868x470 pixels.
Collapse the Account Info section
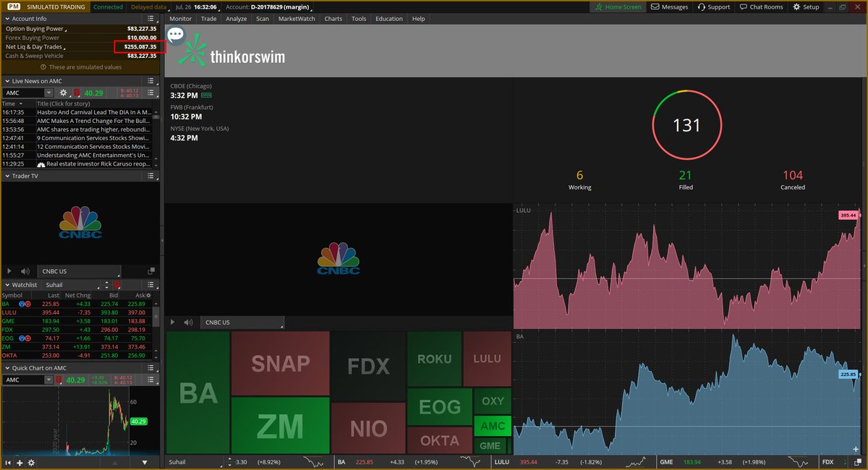click(7, 18)
